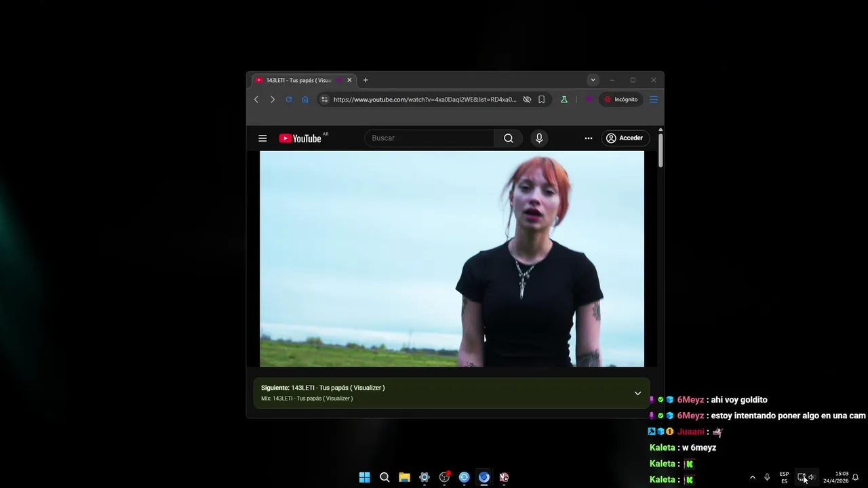Image resolution: width=868 pixels, height=488 pixels.
Task: Open the Incógnito profile button
Action: pyautogui.click(x=620, y=100)
